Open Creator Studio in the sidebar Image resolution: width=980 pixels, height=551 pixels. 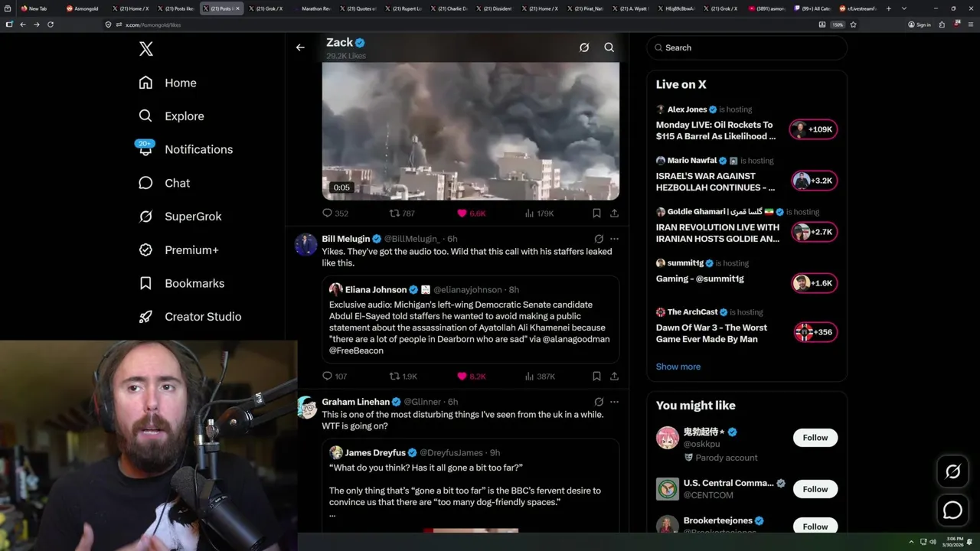pos(190,317)
